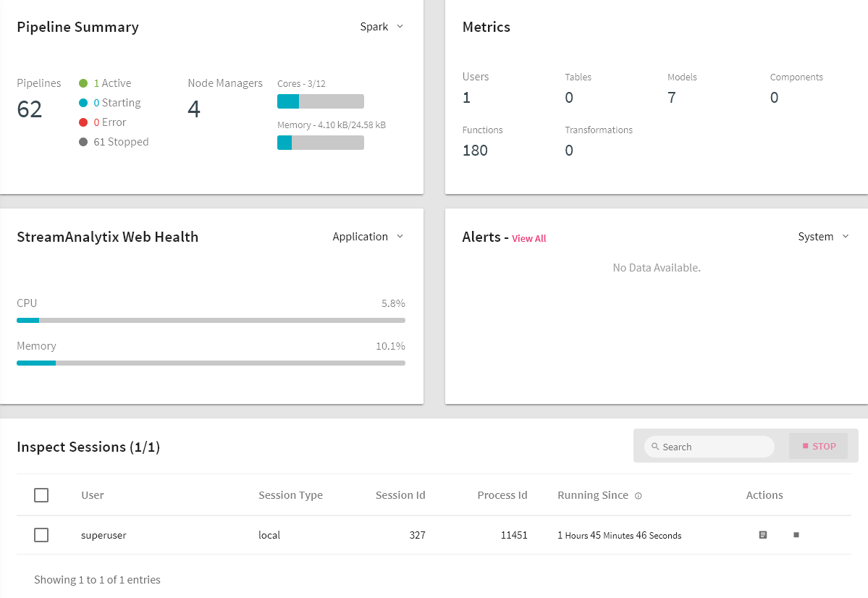Toggle the select-all checkbox in table header

(41, 495)
